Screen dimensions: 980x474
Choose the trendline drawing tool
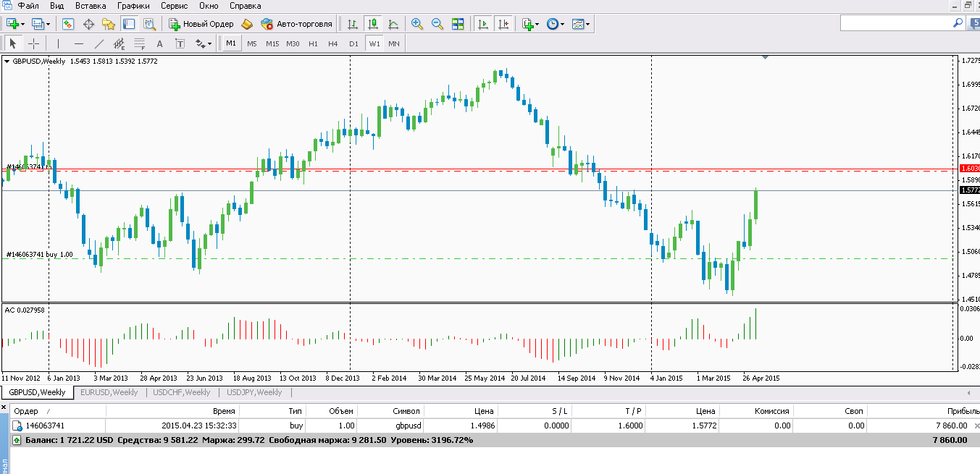pyautogui.click(x=99, y=43)
